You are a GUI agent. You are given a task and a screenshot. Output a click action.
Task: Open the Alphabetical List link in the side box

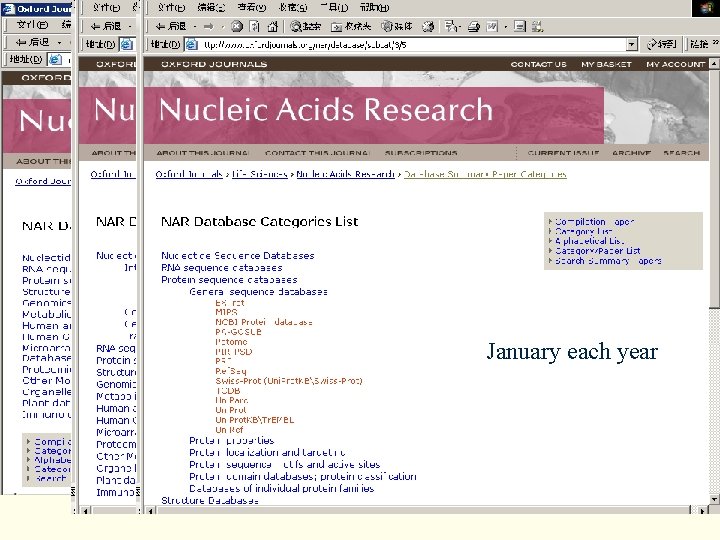[x=590, y=241]
